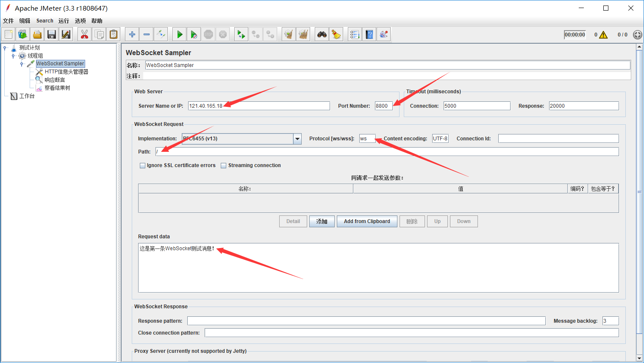Click the Remote Shutdown All icon
The height and width of the screenshot is (363, 644).
point(270,34)
